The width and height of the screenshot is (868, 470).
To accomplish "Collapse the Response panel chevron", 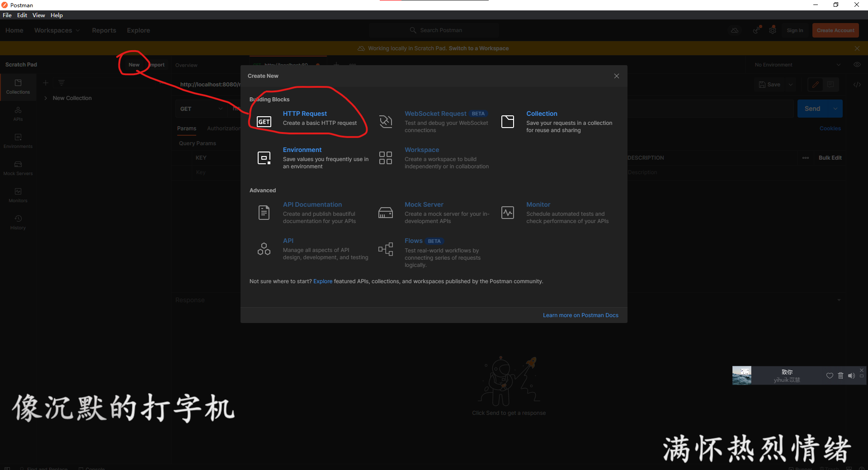I will [x=839, y=300].
